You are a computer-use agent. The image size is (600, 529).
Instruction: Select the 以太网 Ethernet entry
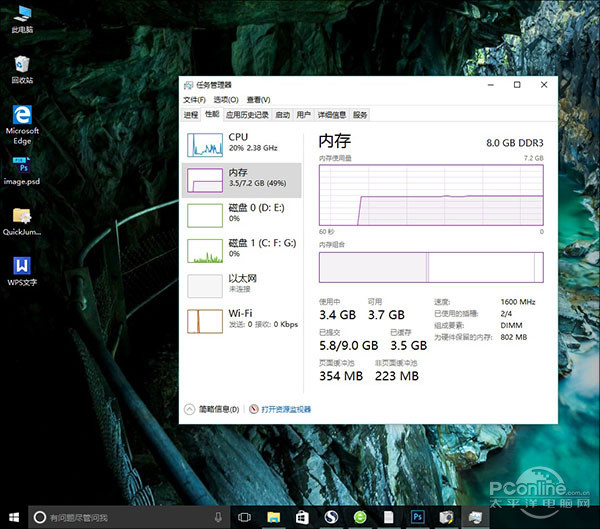tap(242, 286)
